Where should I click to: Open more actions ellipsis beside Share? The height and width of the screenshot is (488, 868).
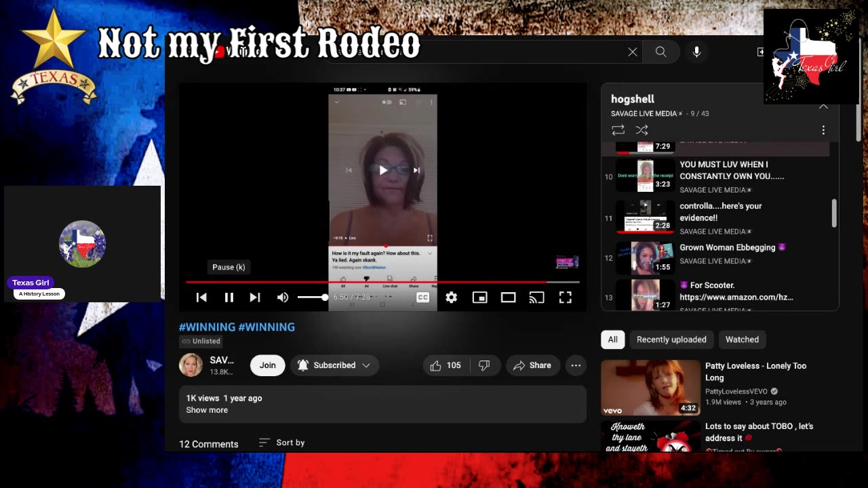(x=576, y=365)
